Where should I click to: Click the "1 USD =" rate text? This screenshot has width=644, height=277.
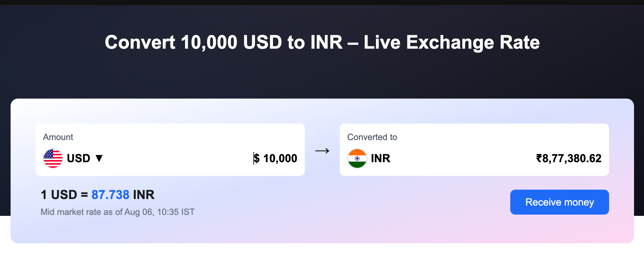click(64, 195)
